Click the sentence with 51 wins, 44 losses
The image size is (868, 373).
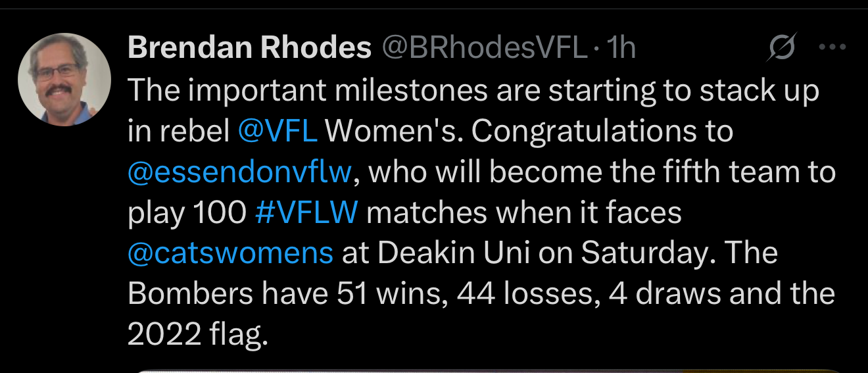(x=481, y=295)
